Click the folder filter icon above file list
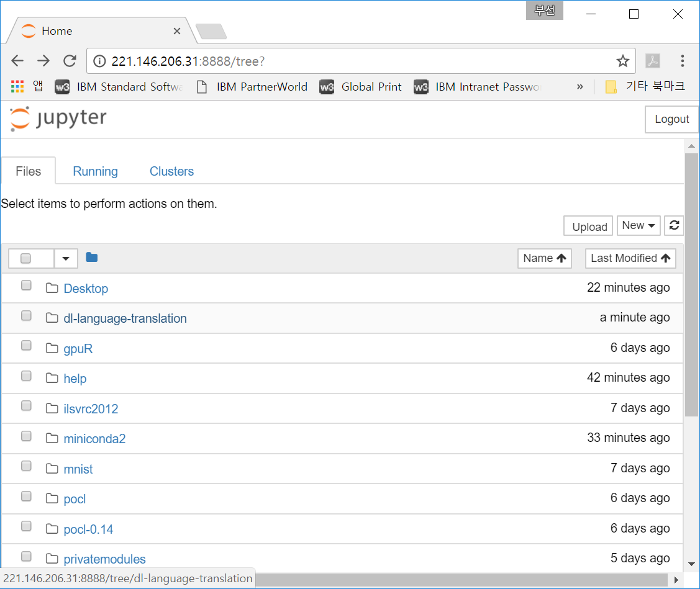Screen dimensions: 700x589 click(91, 256)
